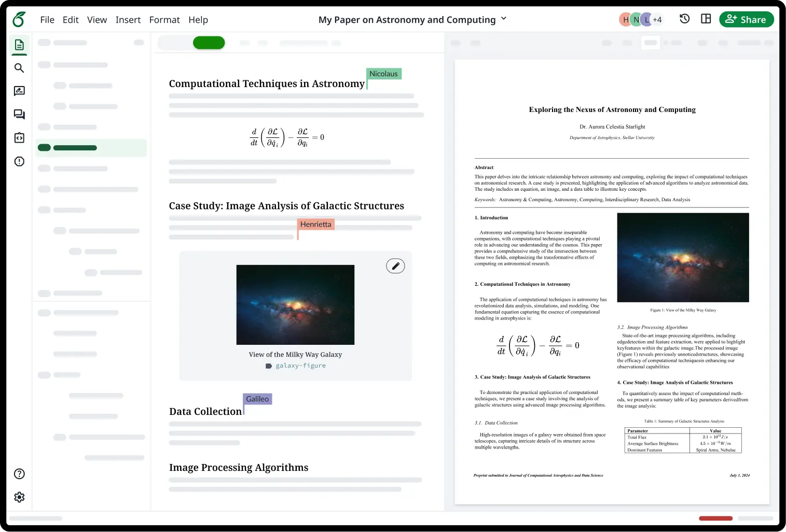Image resolution: width=786 pixels, height=532 pixels.
Task: Open settings via the gear icon
Action: [x=19, y=497]
